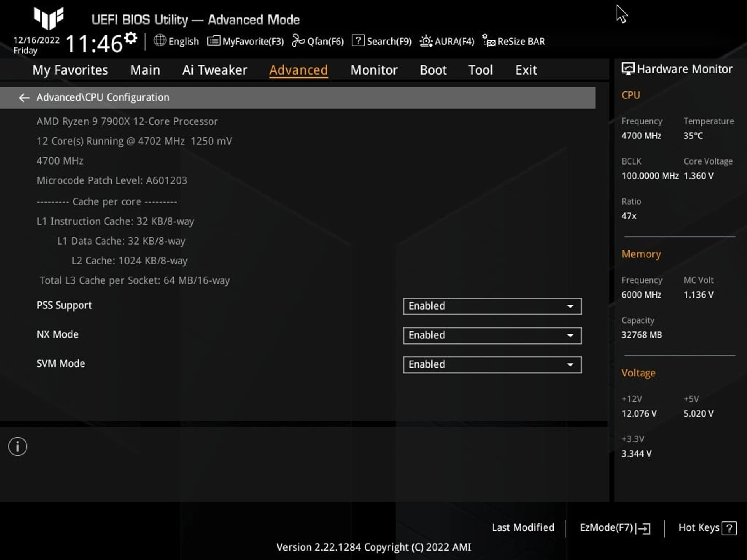Viewport: 747px width, 560px height.
Task: Click Total L3 Cache per Socket line
Action: [135, 280]
